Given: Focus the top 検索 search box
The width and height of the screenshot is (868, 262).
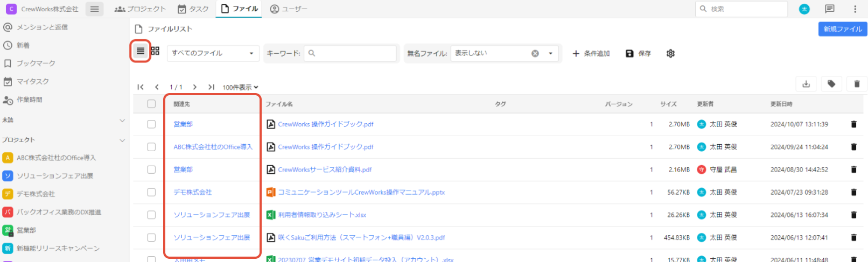Looking at the screenshot, I should (x=742, y=9).
